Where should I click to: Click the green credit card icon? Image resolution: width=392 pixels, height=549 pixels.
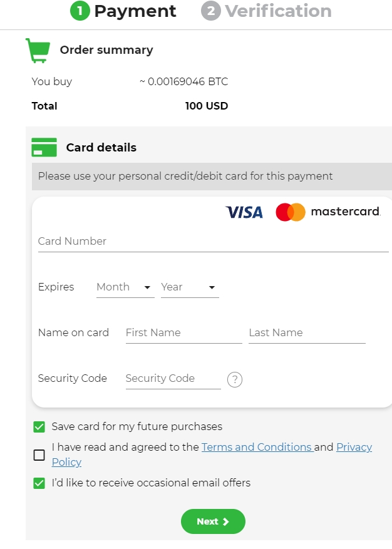pyautogui.click(x=44, y=147)
